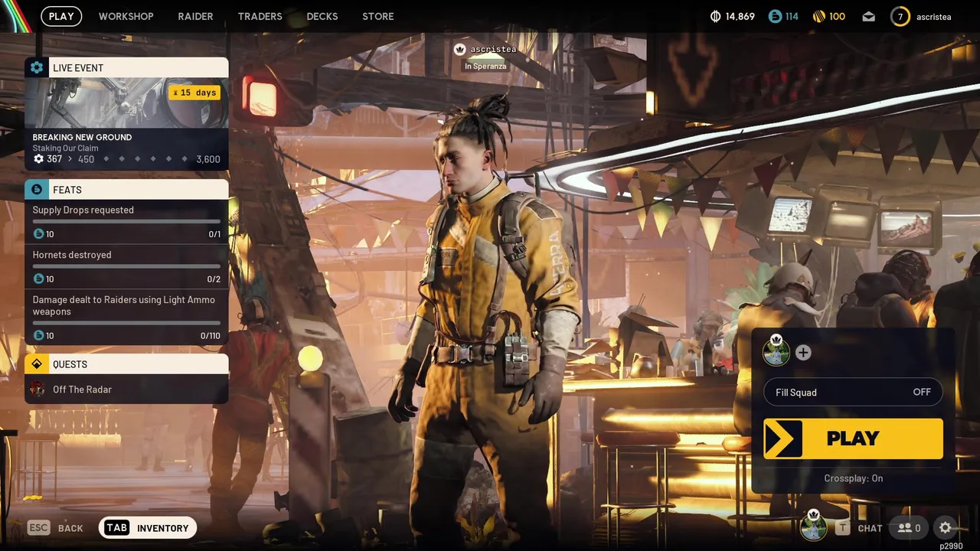Open the RAIDER tab

195,16
